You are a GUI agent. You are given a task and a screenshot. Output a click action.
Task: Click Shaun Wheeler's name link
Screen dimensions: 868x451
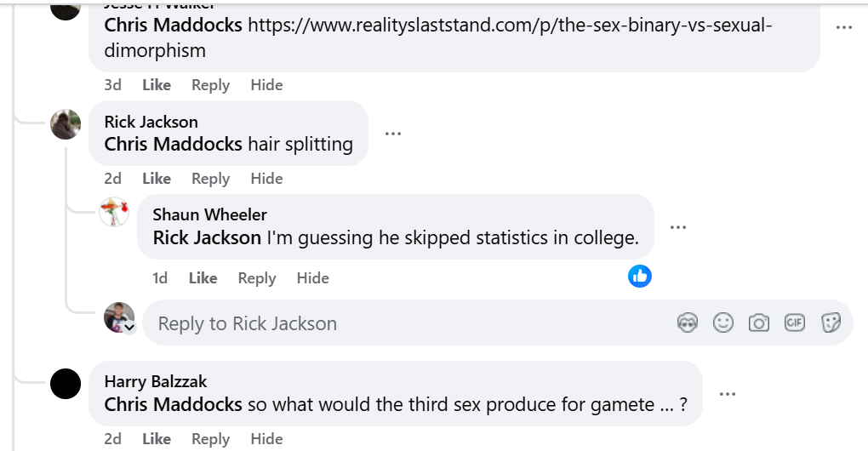(x=209, y=214)
